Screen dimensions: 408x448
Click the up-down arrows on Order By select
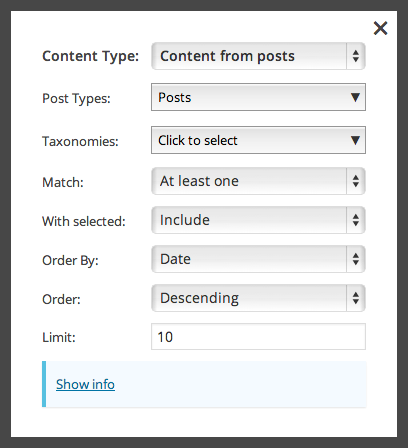tap(356, 259)
